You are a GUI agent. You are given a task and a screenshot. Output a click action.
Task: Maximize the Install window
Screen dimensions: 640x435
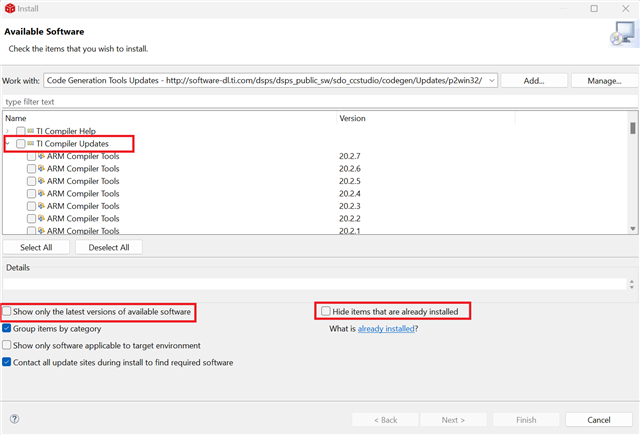coord(594,9)
